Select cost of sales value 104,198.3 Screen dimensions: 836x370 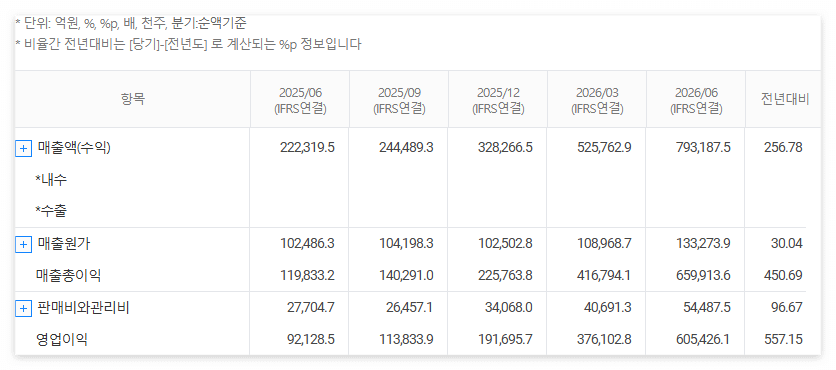(x=406, y=244)
